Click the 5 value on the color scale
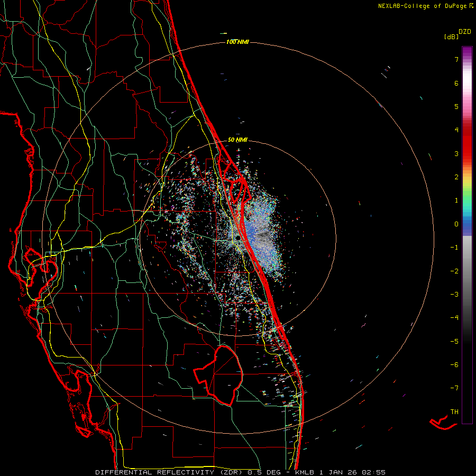This screenshot has height=476, width=476. (456, 106)
